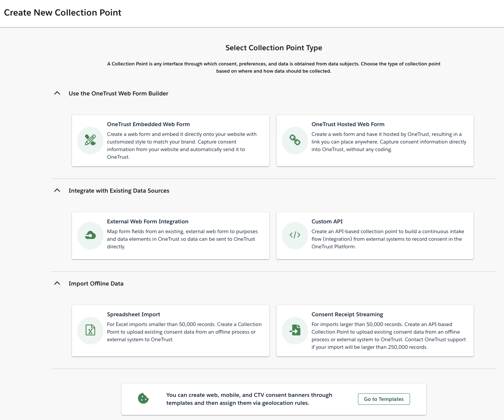This screenshot has width=504, height=420.
Task: Choose the Custom API collection point card
Action: (x=375, y=235)
